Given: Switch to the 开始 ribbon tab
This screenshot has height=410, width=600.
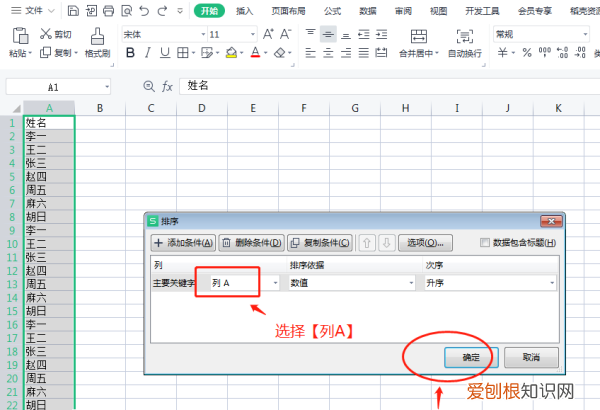Looking at the screenshot, I should pos(209,11).
